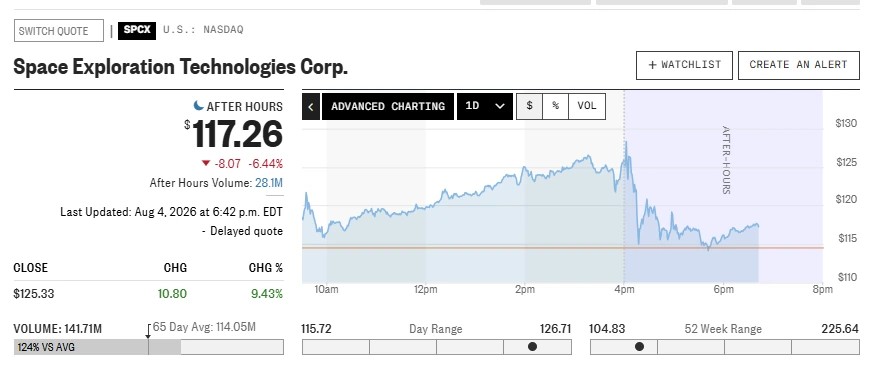Switch chart to percent view

[x=556, y=106]
